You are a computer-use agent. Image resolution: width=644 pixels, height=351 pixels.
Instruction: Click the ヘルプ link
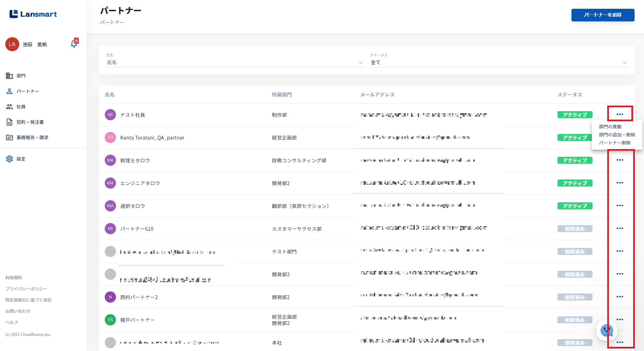point(12,322)
